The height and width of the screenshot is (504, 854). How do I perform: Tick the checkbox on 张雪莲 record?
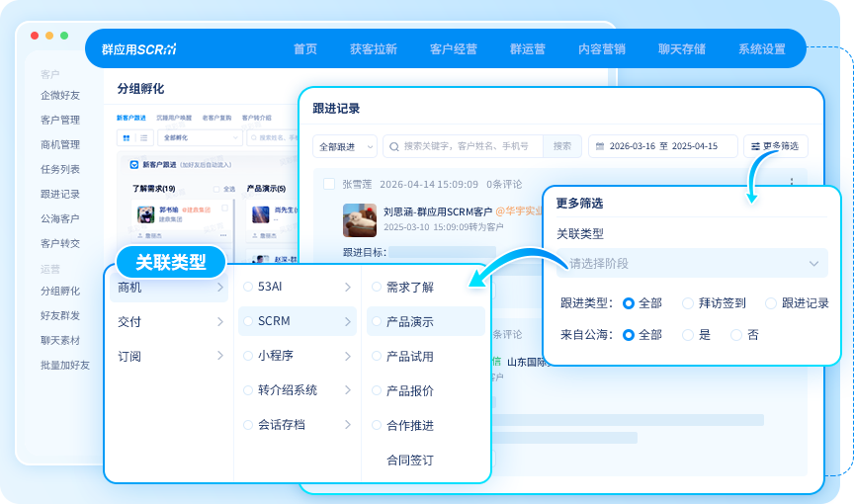[329, 184]
